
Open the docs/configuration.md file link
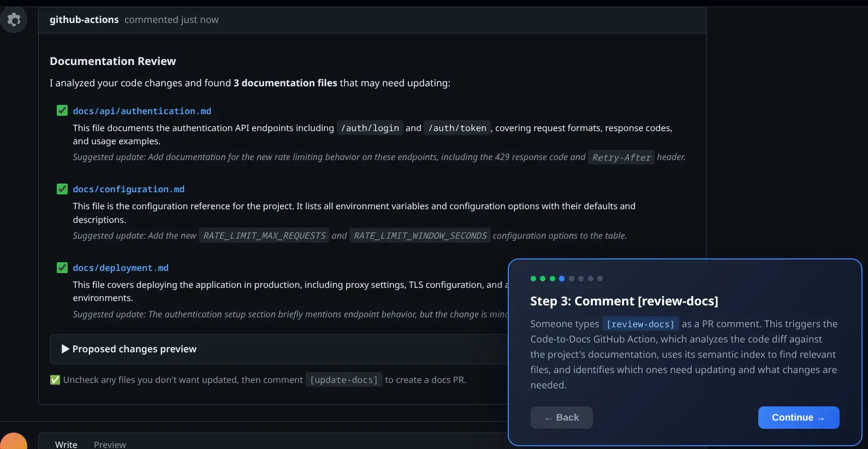[x=129, y=189]
